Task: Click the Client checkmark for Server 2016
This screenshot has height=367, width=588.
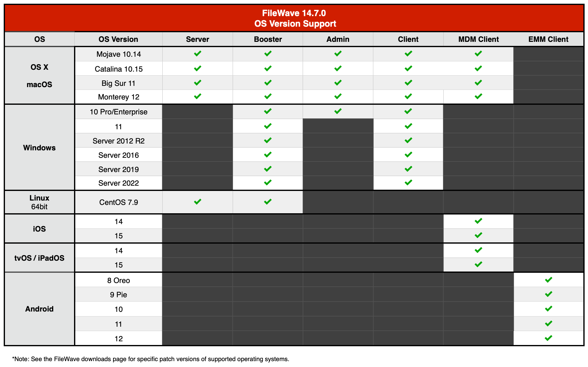Action: pos(408,154)
